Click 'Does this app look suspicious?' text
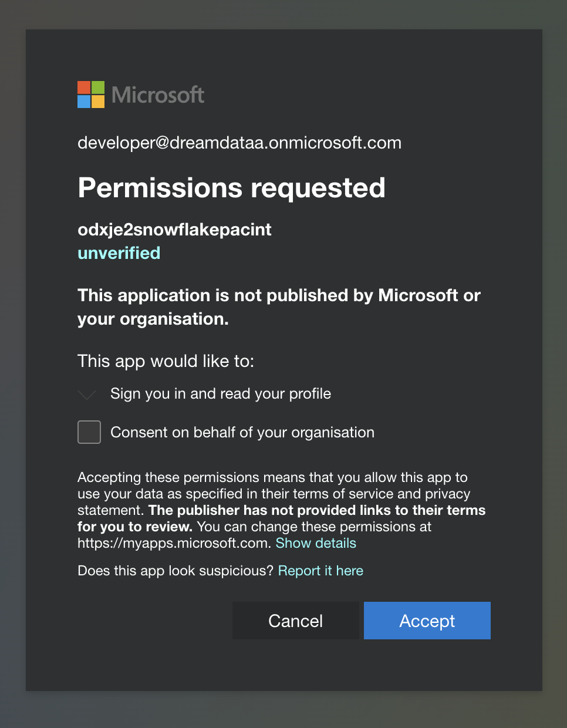Viewport: 567px width, 728px height. pos(176,571)
